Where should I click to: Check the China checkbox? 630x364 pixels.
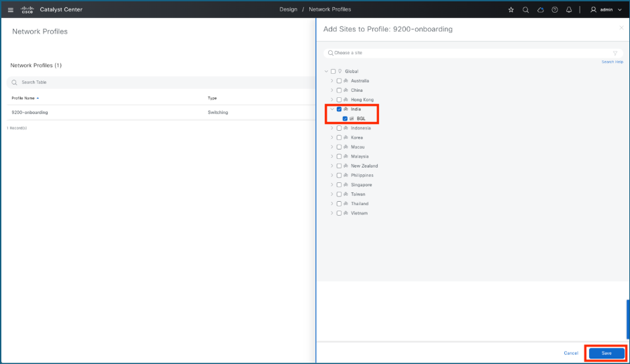339,90
